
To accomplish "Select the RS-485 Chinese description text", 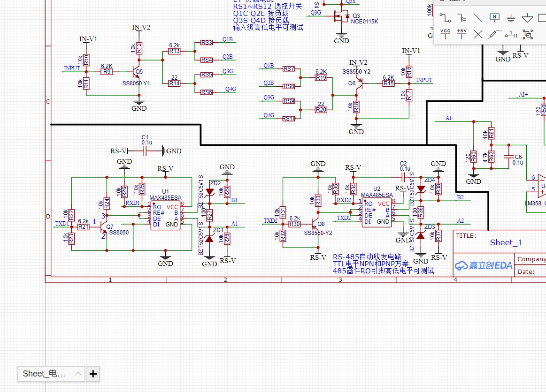I will (384, 264).
